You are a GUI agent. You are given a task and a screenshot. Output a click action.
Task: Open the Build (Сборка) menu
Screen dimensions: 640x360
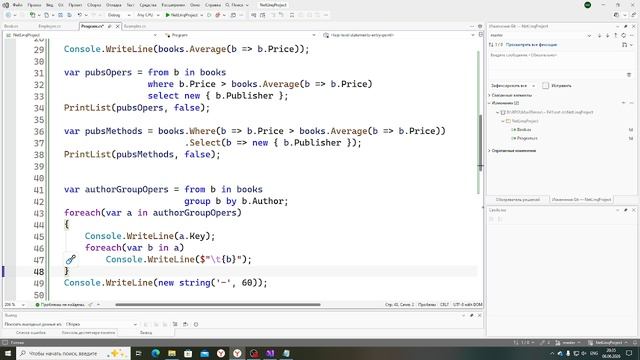94,5
